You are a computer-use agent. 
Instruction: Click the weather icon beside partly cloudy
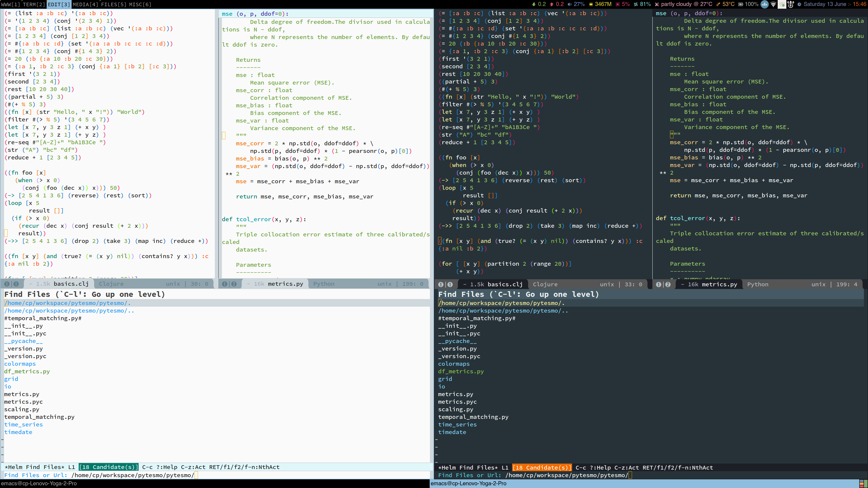click(x=657, y=4)
